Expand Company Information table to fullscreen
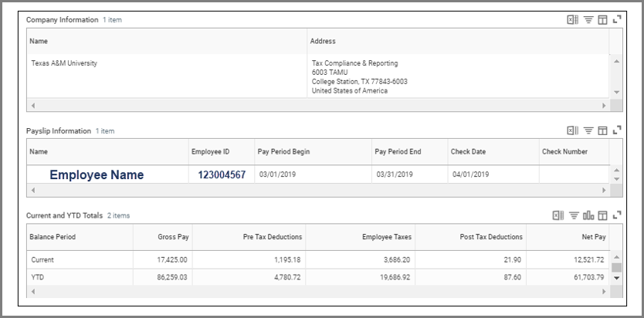The image size is (644, 318). pos(618,20)
